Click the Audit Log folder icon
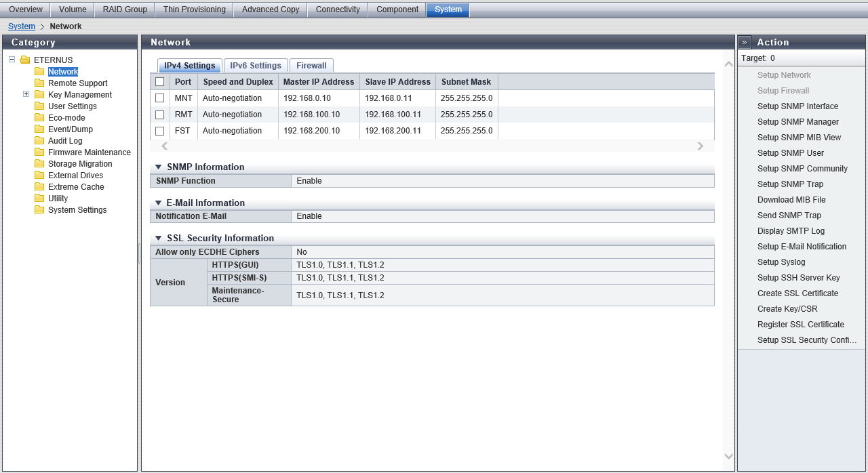The height and width of the screenshot is (473, 868). pyautogui.click(x=39, y=141)
